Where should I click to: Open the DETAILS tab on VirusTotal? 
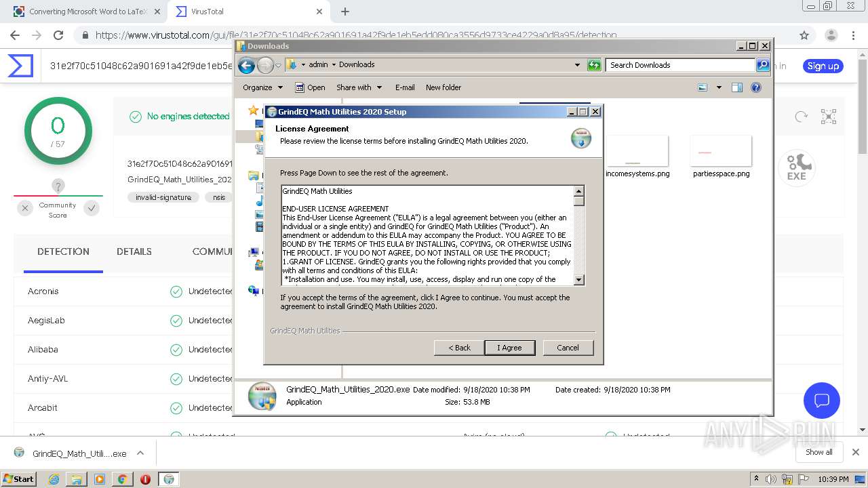pos(134,251)
